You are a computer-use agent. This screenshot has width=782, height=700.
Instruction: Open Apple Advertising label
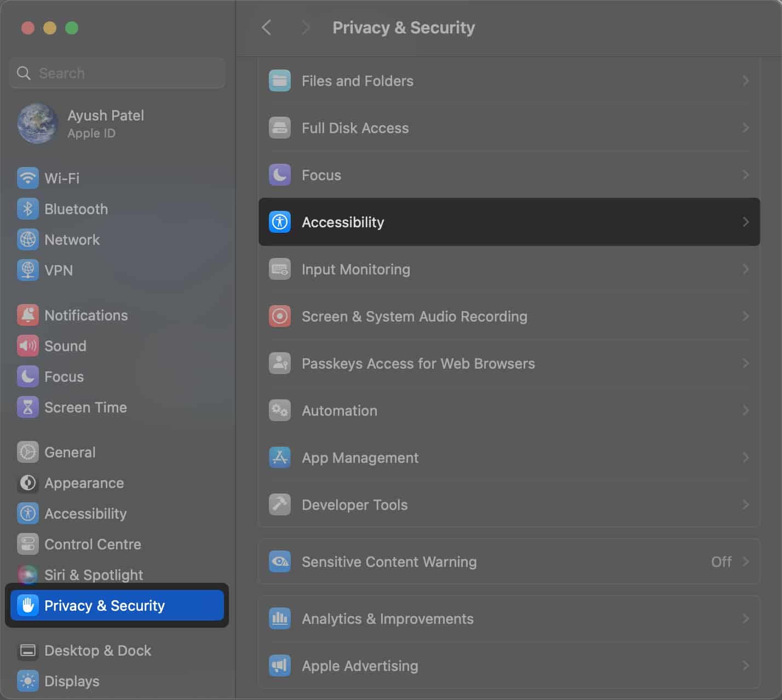point(360,665)
